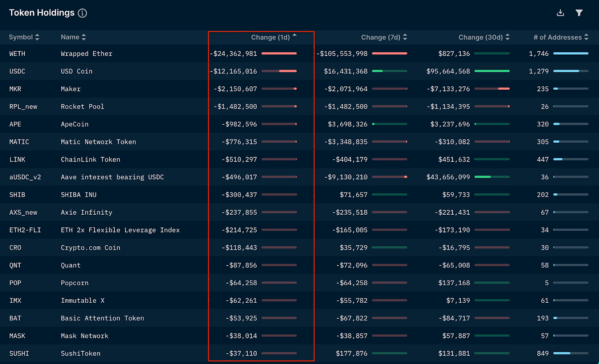Select the ETH2-FLI symbol

25,230
